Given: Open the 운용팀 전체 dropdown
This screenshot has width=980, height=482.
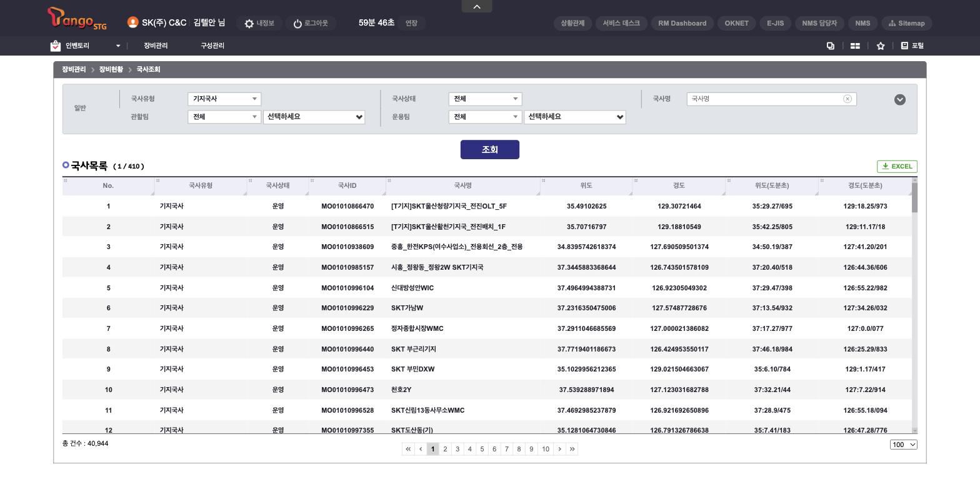Looking at the screenshot, I should point(485,117).
